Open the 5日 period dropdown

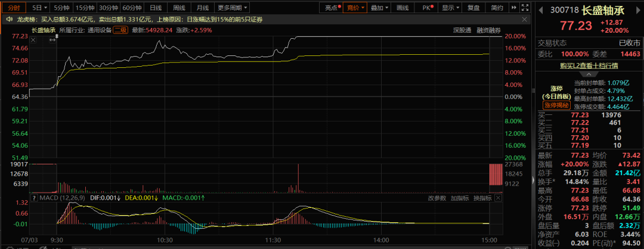(x=40, y=7)
